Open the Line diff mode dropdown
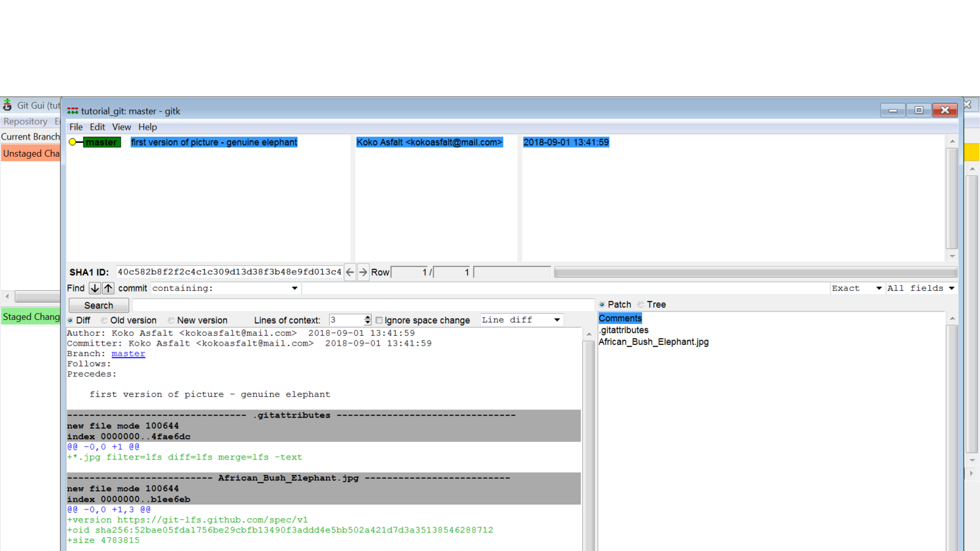 point(521,320)
